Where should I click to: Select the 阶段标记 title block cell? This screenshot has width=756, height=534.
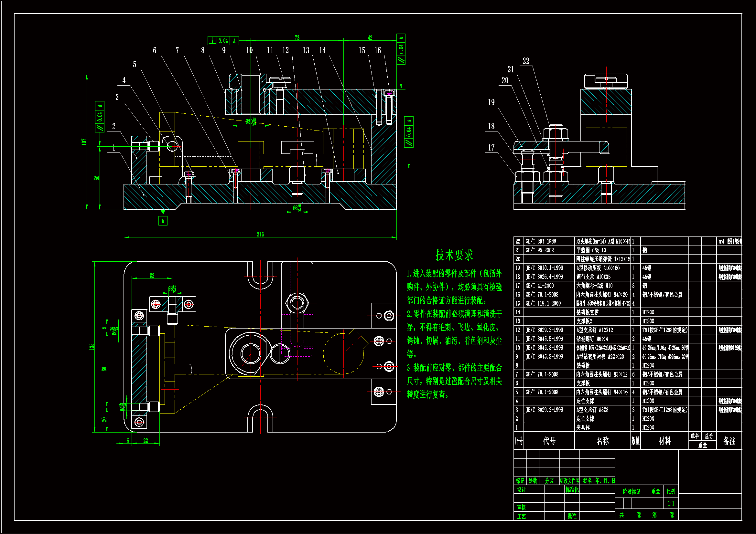coord(631,492)
